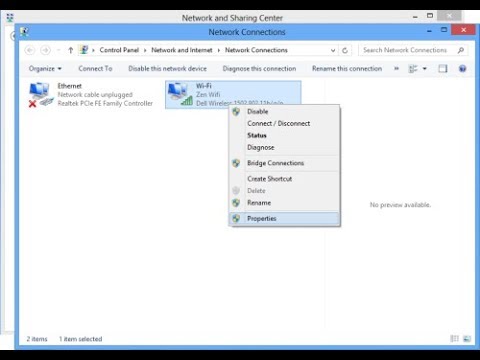Viewport: 480px width, 360px height.
Task: Click Diagnose this connection button
Action: click(259, 69)
